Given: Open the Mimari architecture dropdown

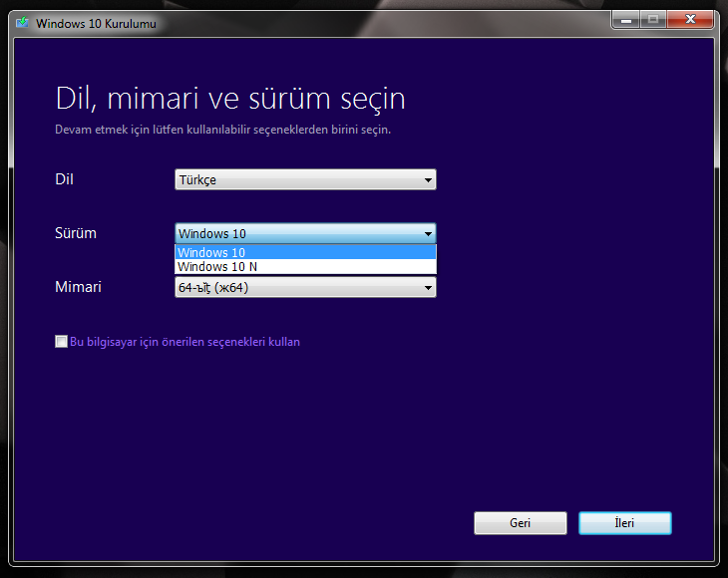Looking at the screenshot, I should coord(305,287).
